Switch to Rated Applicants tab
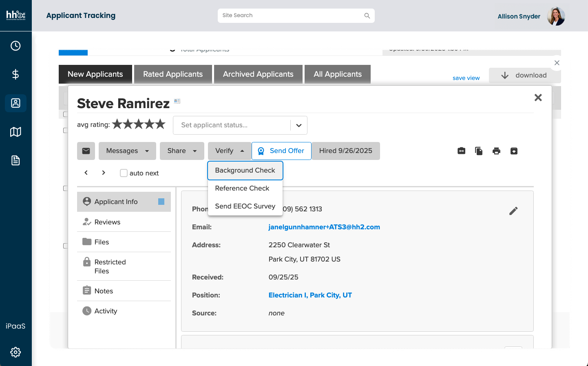This screenshot has height=366, width=588. (173, 74)
